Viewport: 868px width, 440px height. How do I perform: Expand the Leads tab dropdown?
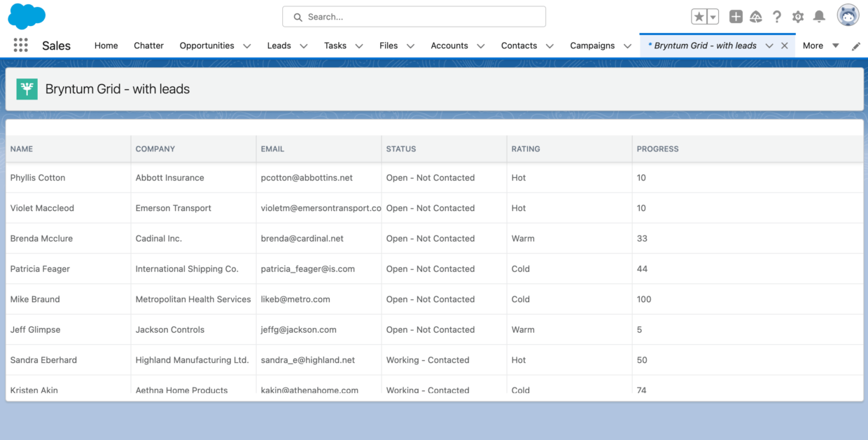tap(303, 46)
